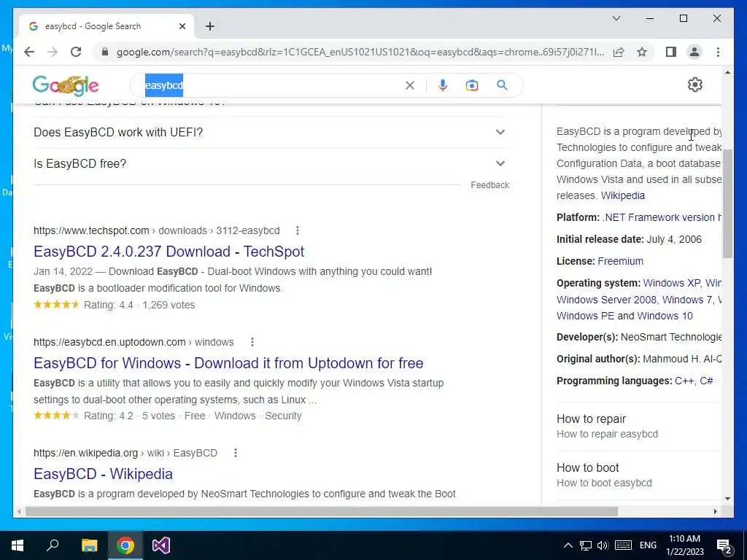The width and height of the screenshot is (747, 560).
Task: Click the Feedback link
Action: pyautogui.click(x=489, y=184)
